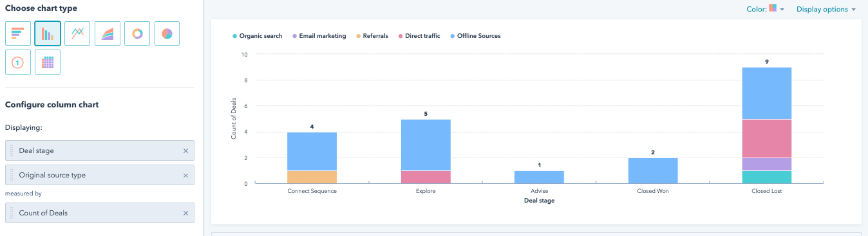Click the Connect Sequence axis label

(x=312, y=192)
